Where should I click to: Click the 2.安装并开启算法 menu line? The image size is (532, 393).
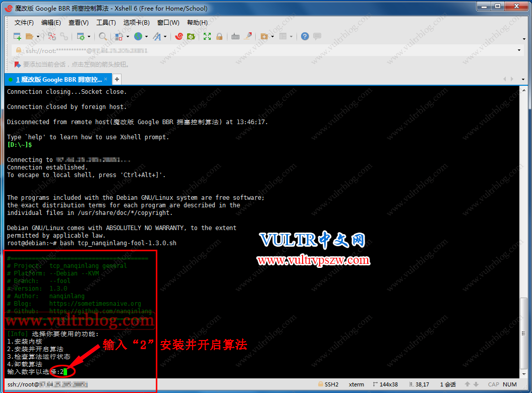coord(35,349)
